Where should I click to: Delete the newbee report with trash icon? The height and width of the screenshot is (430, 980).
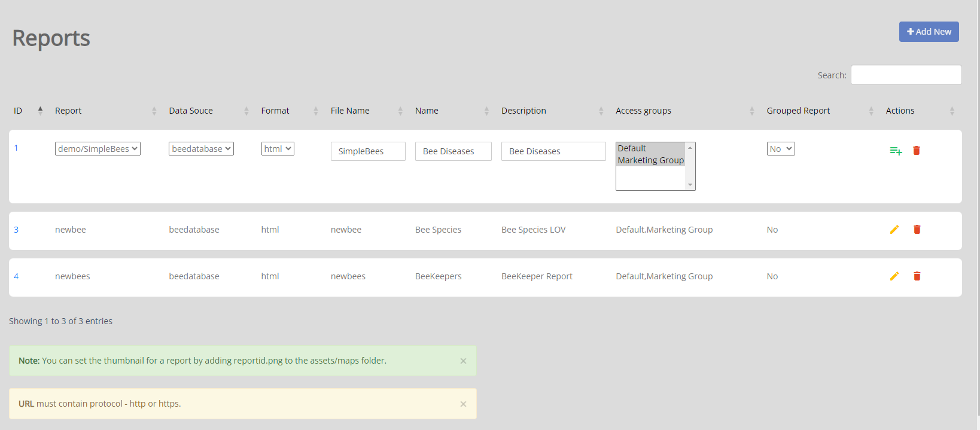tap(917, 230)
